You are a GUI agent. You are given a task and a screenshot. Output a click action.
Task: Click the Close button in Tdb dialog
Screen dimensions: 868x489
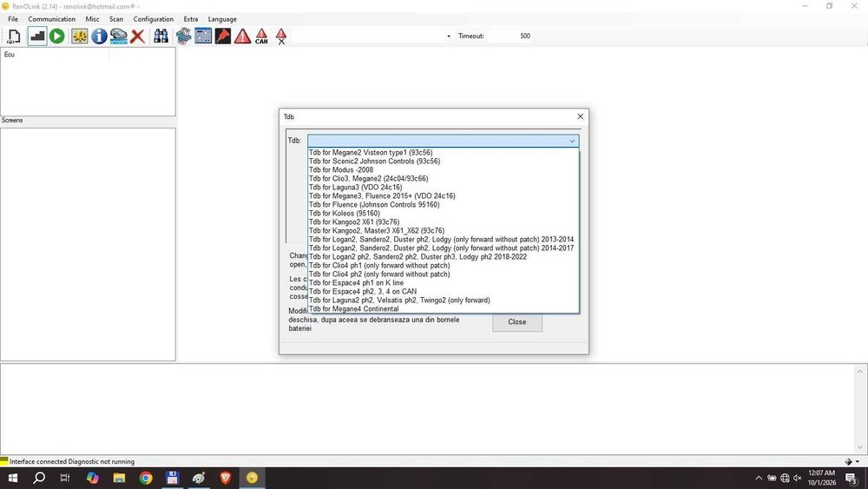[517, 322]
